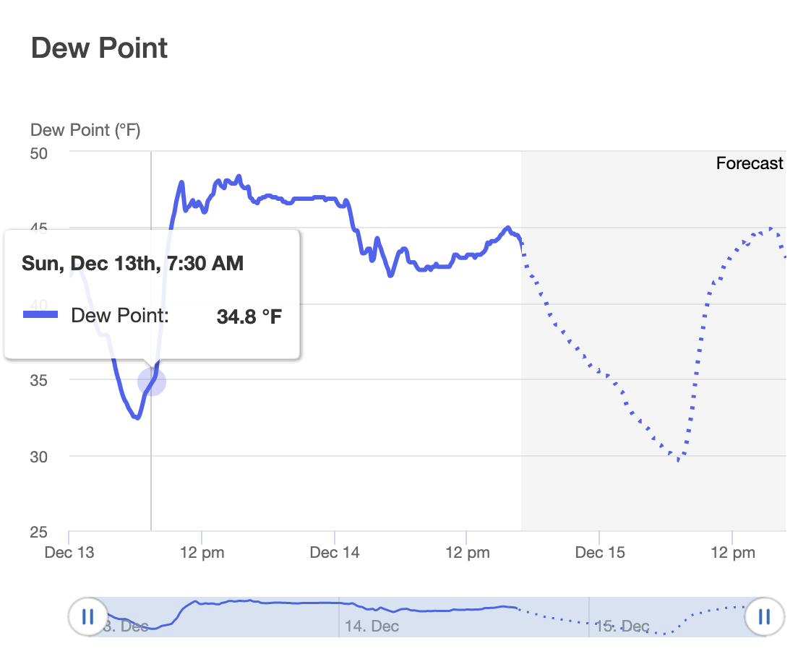This screenshot has width=811, height=672.
Task: Click the '15. Dec' label in navigator
Action: (622, 626)
